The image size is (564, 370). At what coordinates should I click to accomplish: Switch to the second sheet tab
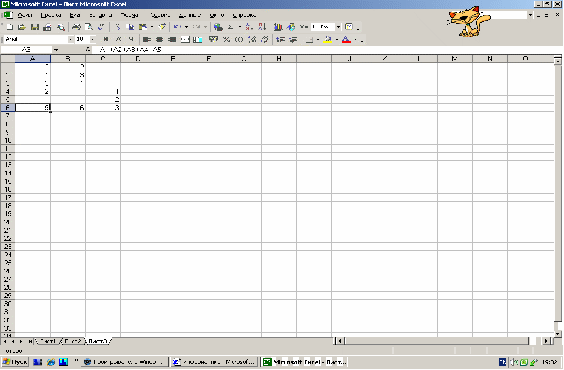pos(73,341)
